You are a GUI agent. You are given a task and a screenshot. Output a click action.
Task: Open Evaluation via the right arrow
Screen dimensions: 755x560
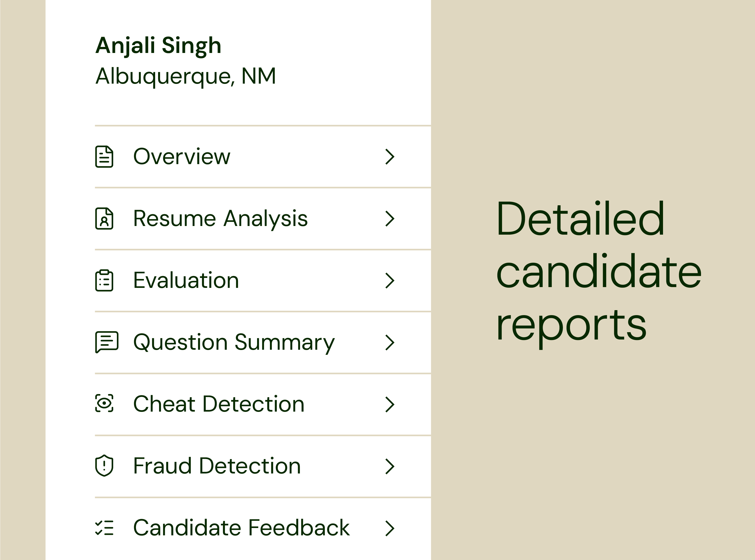[x=390, y=281]
